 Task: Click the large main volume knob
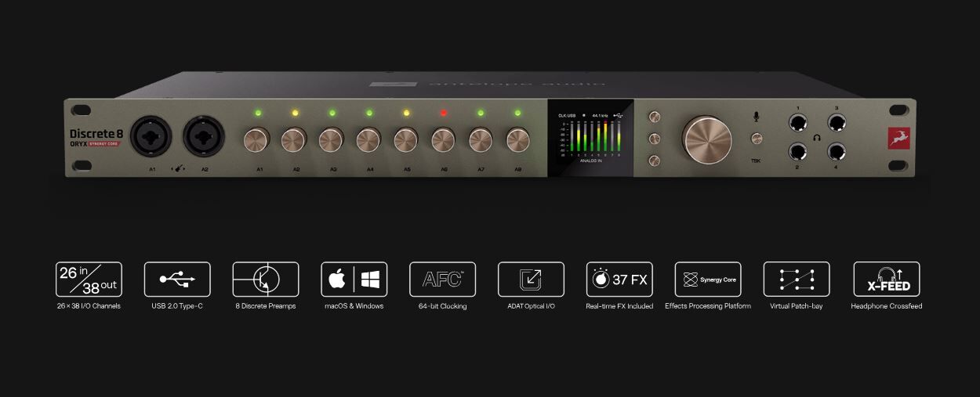coord(707,139)
